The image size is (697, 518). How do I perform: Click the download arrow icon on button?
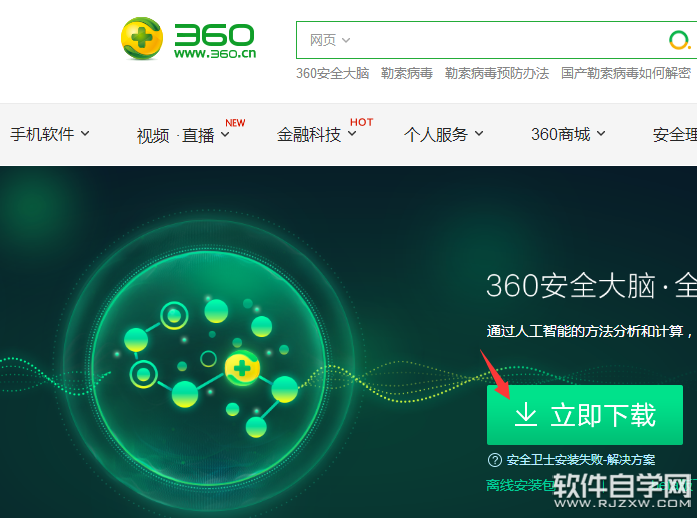coord(526,414)
